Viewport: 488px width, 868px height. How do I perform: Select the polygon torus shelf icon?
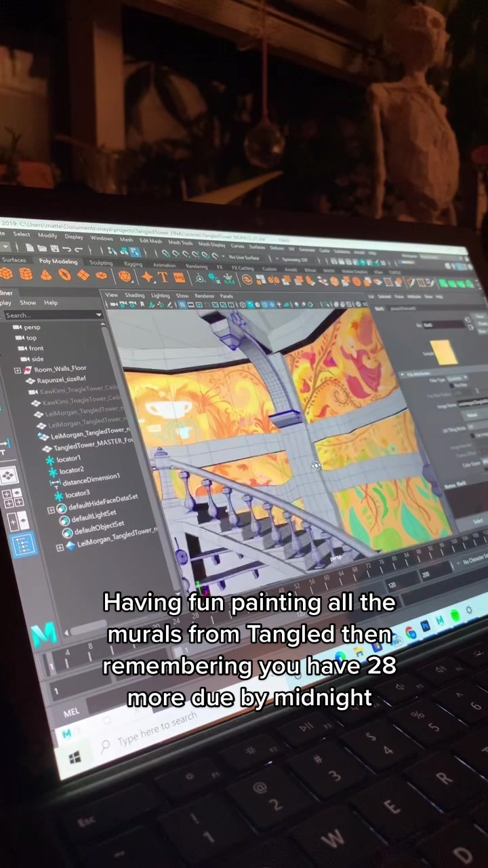pos(64,275)
